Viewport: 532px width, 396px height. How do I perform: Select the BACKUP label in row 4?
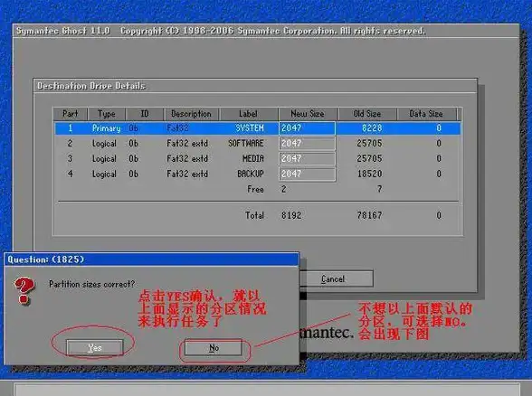click(251, 174)
